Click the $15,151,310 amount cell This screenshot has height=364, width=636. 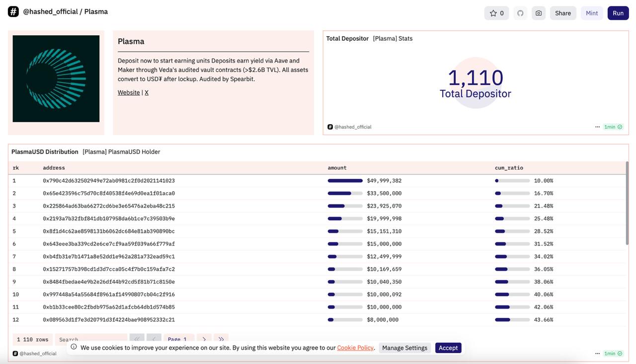pos(384,231)
